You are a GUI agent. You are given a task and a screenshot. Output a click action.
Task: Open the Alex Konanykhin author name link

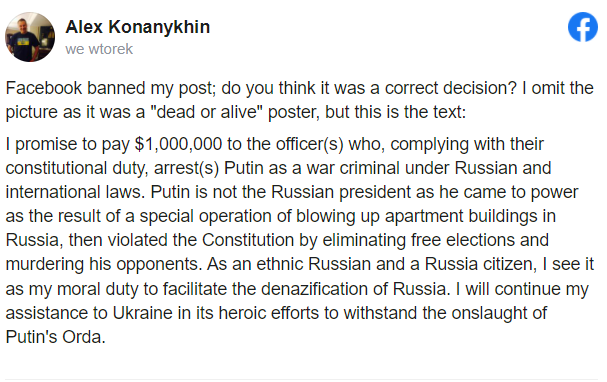pos(138,27)
